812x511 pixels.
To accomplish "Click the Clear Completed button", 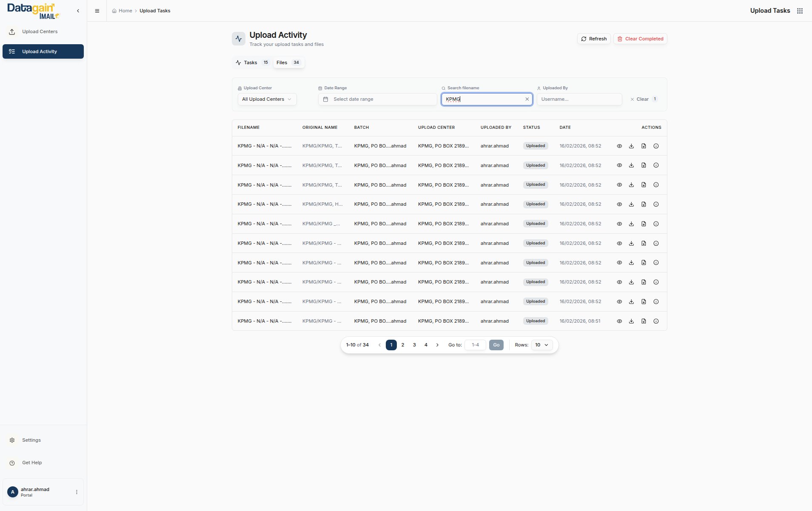I will 640,39.
